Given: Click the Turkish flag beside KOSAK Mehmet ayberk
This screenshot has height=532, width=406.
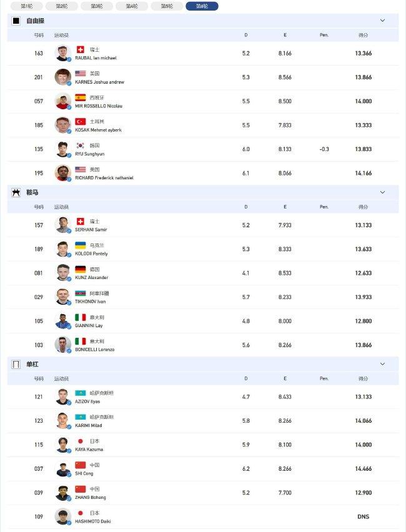Looking at the screenshot, I should (x=81, y=122).
